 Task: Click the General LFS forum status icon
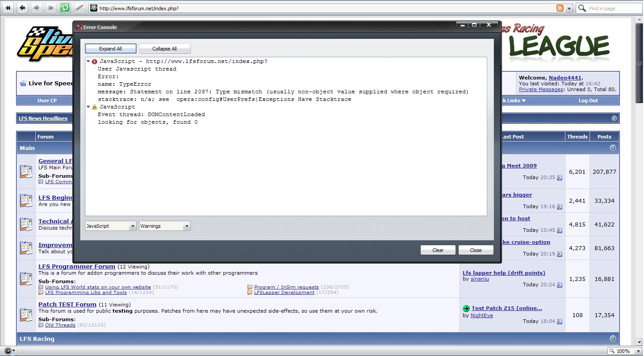26,172
